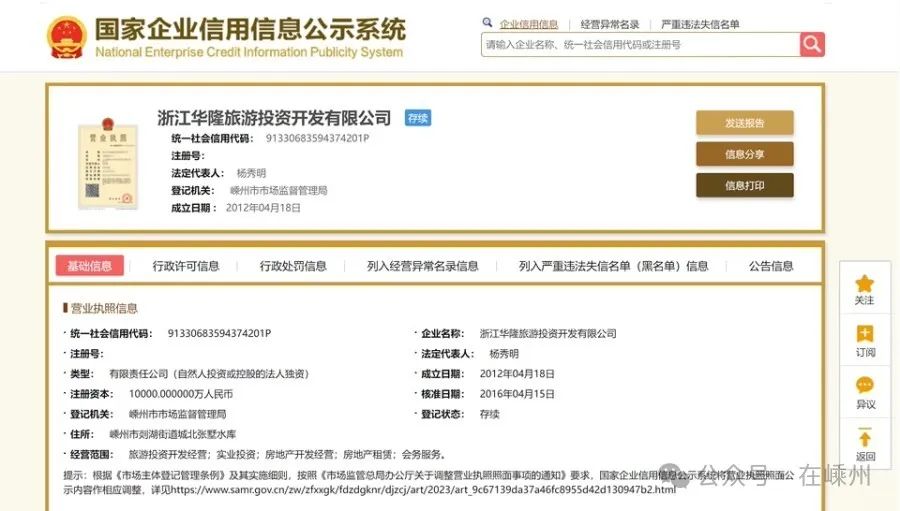Open the 行政处罚信息 tab
Screen dimensions: 900x511
coord(293,266)
